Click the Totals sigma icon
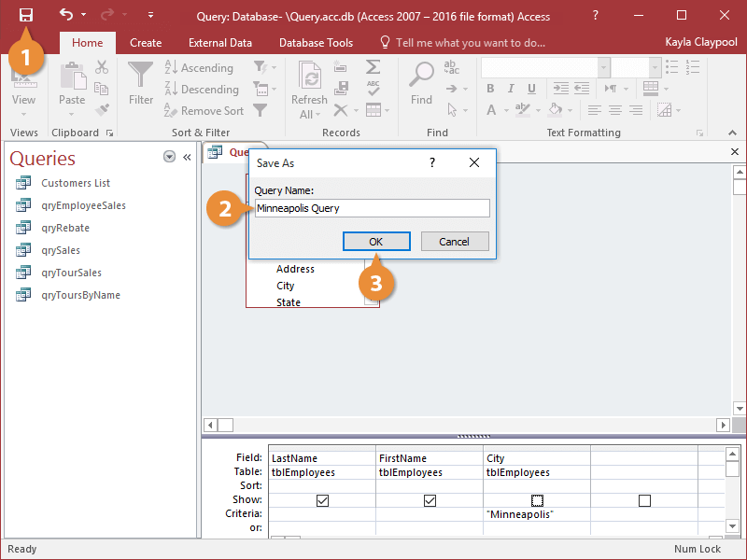The width and height of the screenshot is (747, 560). (373, 67)
